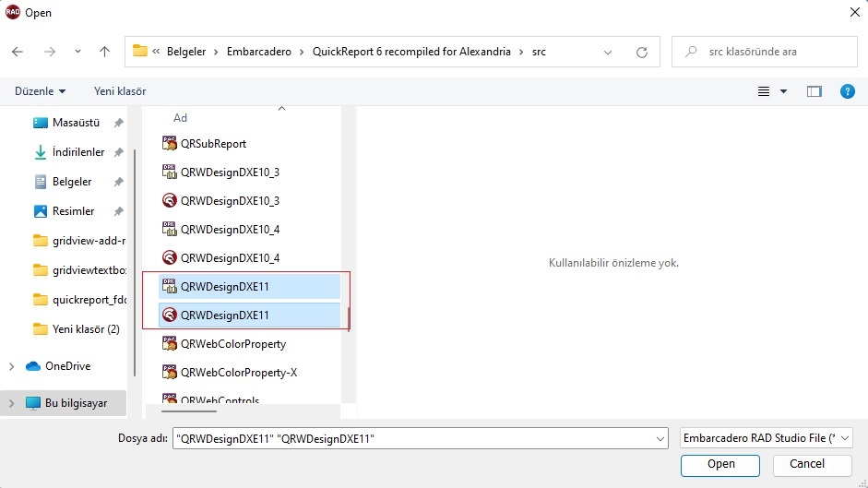The width and height of the screenshot is (868, 488).
Task: Click the QRWebColorProperty-X file icon
Action: (170, 372)
